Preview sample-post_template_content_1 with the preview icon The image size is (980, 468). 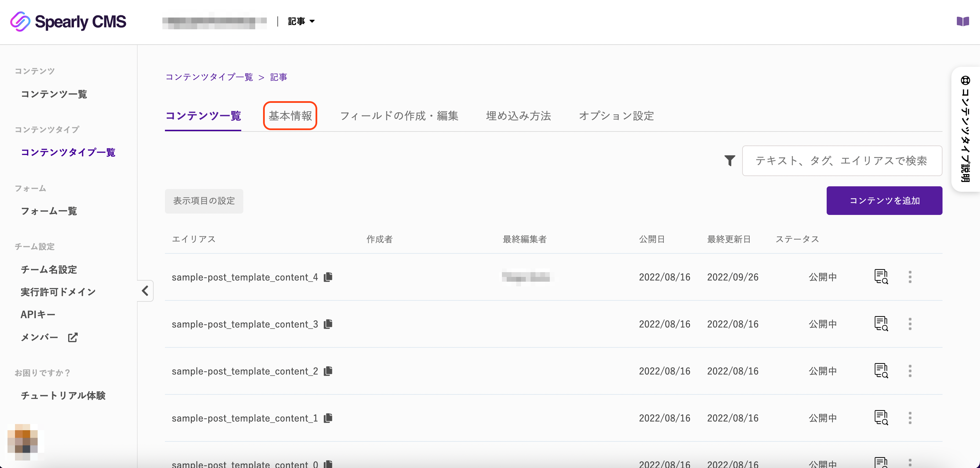tap(881, 418)
